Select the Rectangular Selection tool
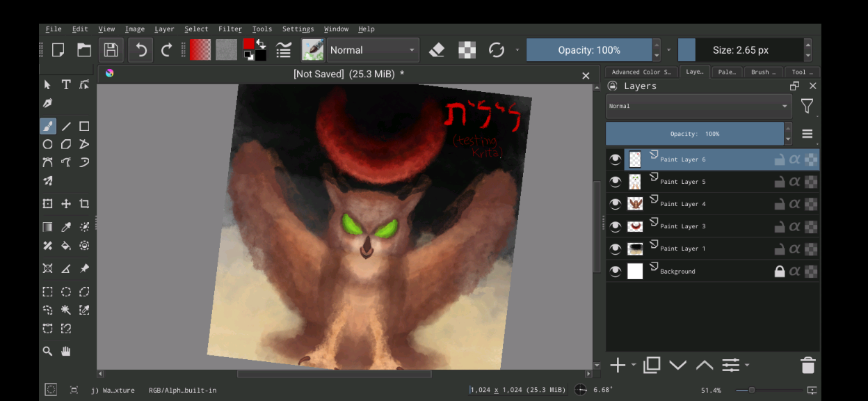Viewport: 868px width, 401px height. point(48,292)
